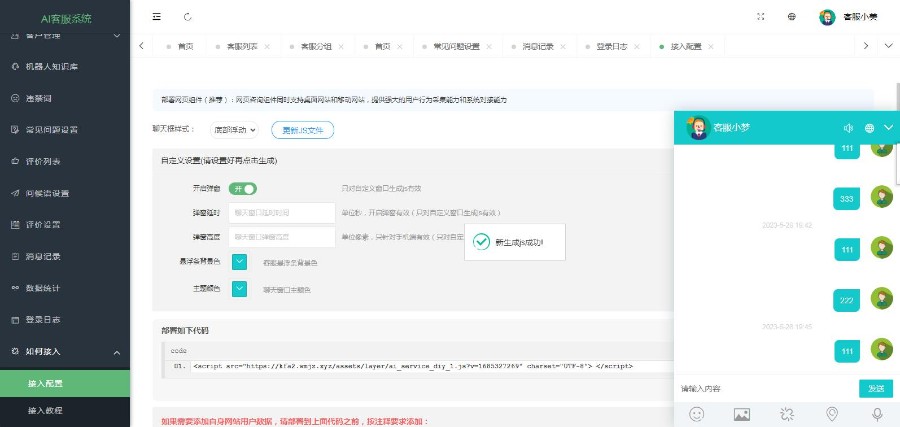Focus the 弹窗延时 input field
The height and width of the screenshot is (427, 900).
[x=282, y=212]
